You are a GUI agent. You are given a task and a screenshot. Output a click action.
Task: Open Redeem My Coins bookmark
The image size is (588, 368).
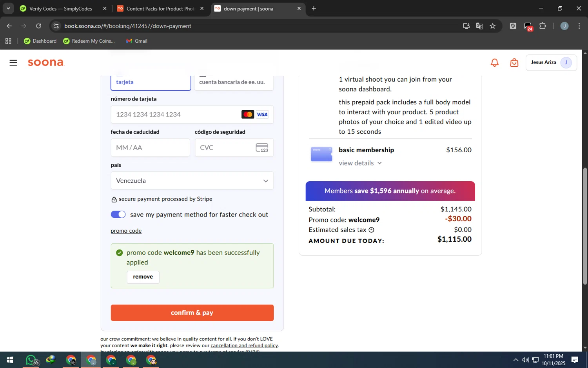coord(89,41)
